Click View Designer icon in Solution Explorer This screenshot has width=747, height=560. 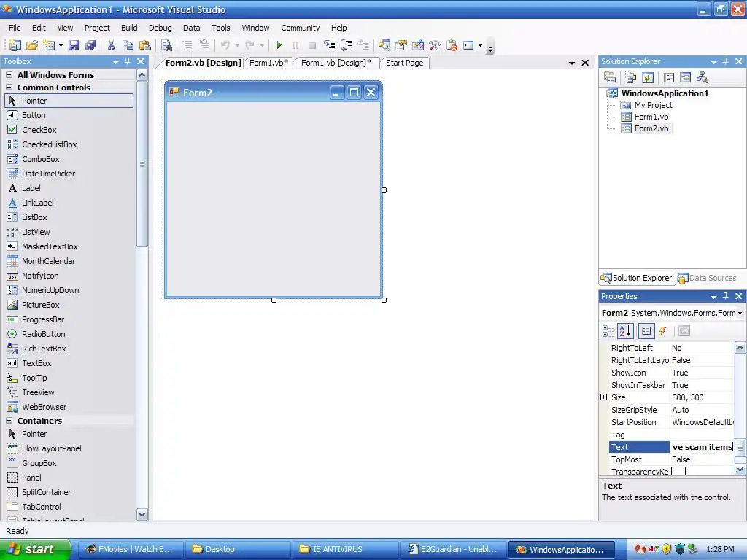tap(686, 77)
